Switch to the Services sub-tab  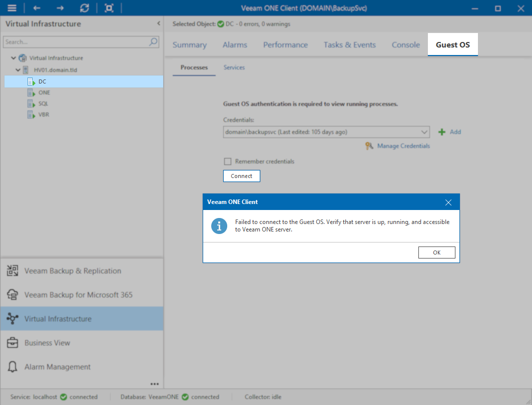point(234,67)
